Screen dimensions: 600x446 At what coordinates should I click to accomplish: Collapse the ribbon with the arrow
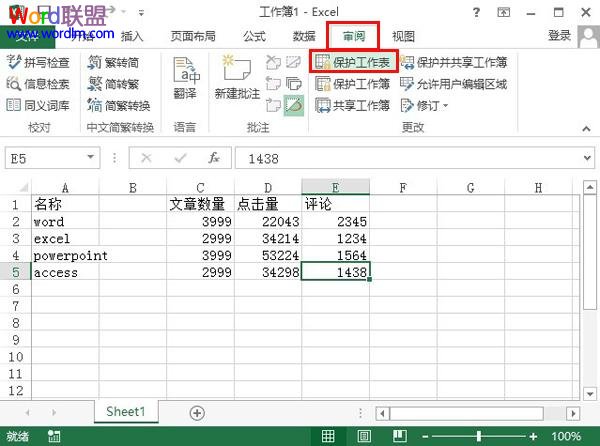pyautogui.click(x=586, y=129)
